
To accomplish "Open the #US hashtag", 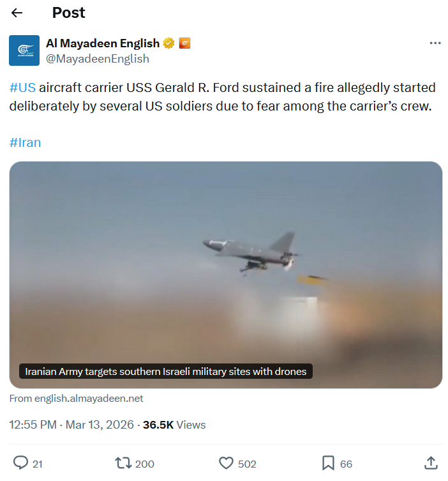I will (x=22, y=88).
